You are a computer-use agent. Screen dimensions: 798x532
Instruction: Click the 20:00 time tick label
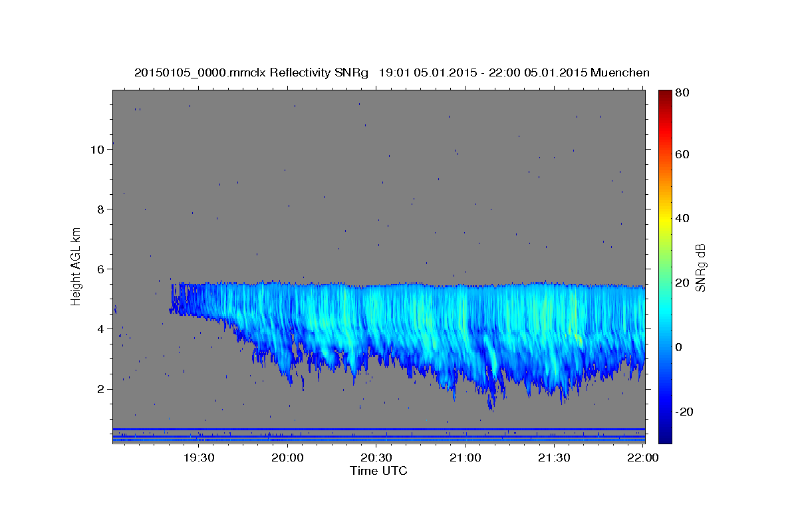click(288, 458)
